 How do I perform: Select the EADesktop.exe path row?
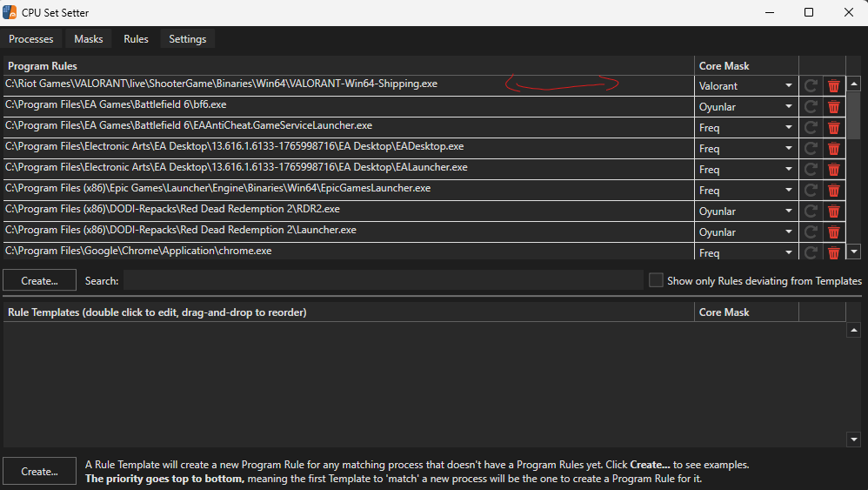coord(349,148)
